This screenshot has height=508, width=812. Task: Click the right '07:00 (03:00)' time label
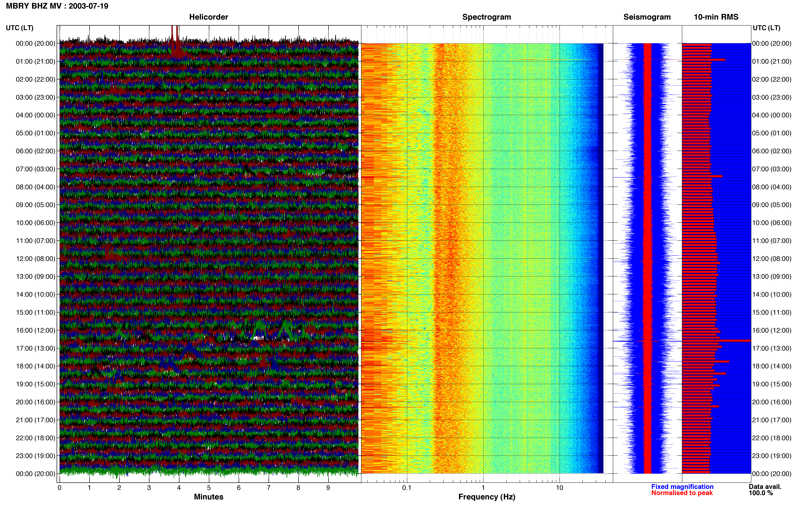click(772, 169)
